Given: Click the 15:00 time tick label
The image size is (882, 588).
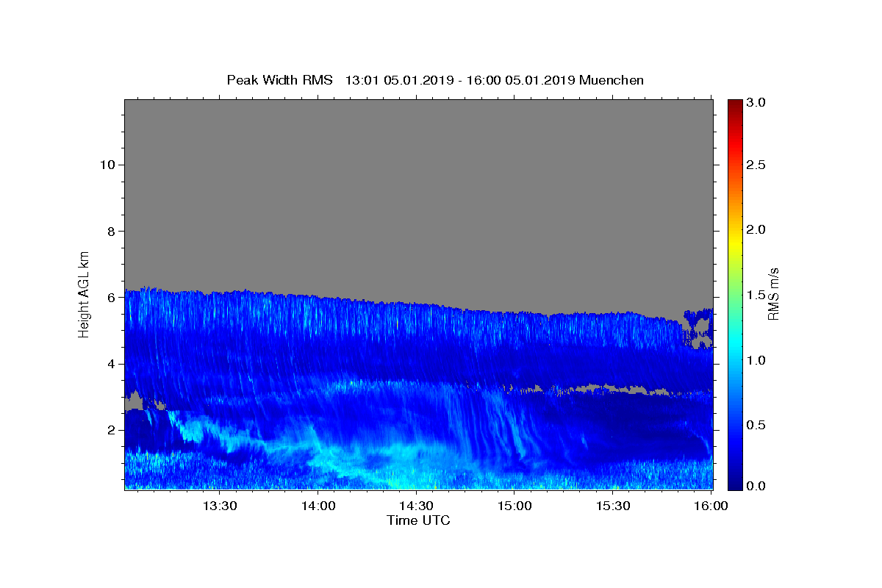Looking at the screenshot, I should pos(514,506).
